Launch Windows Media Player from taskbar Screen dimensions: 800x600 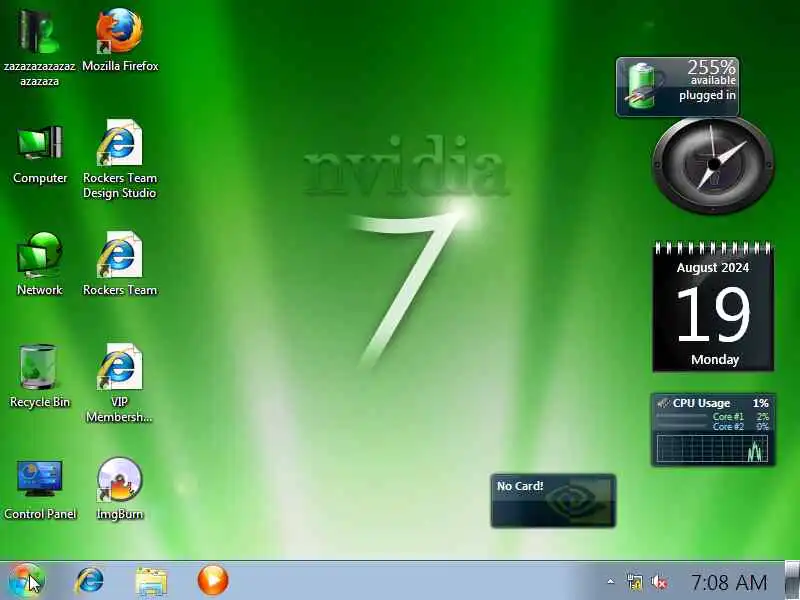pyautogui.click(x=213, y=580)
